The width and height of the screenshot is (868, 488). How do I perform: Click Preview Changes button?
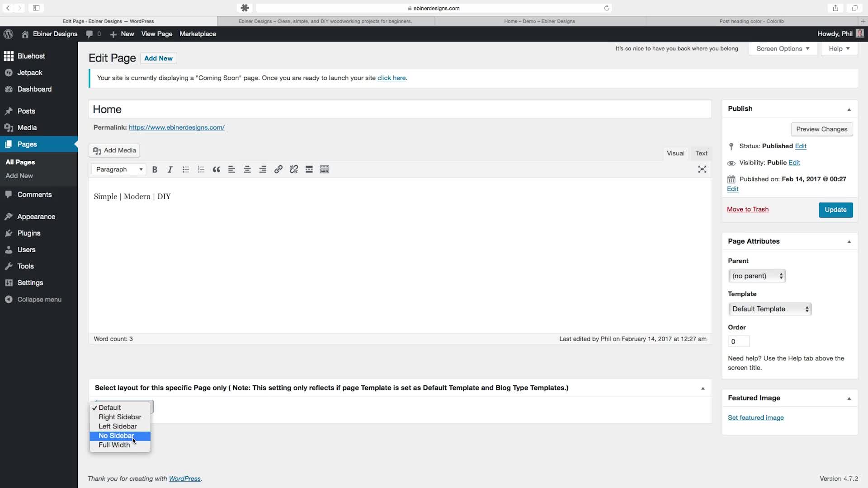[x=822, y=129]
